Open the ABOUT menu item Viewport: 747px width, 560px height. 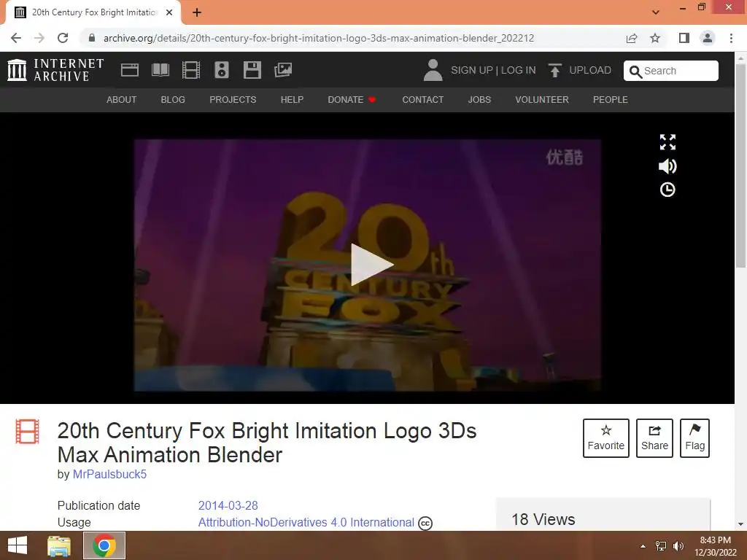[x=122, y=99]
